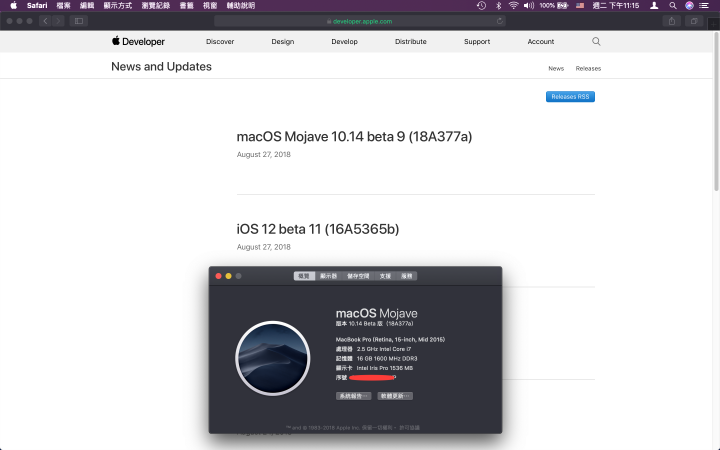Click Safari's Share button
The height and width of the screenshot is (450, 720).
pyautogui.click(x=672, y=21)
